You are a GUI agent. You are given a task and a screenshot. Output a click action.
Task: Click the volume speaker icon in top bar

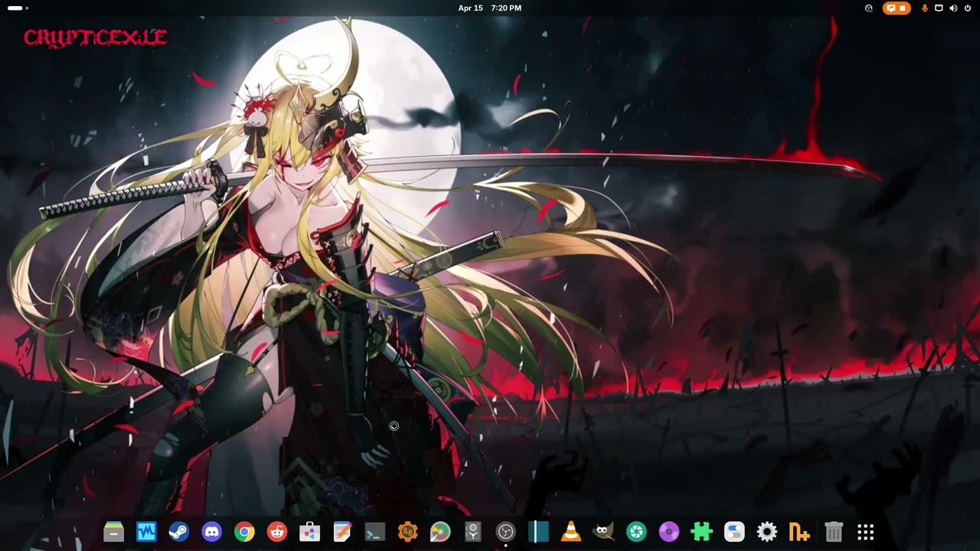(x=953, y=8)
